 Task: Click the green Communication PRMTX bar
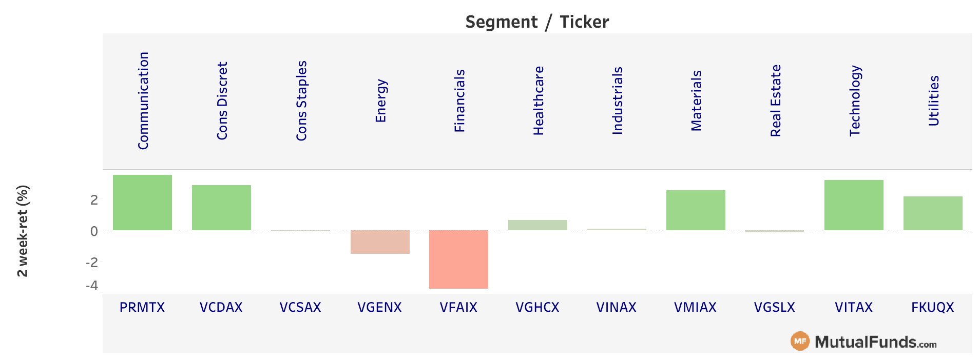click(x=142, y=203)
